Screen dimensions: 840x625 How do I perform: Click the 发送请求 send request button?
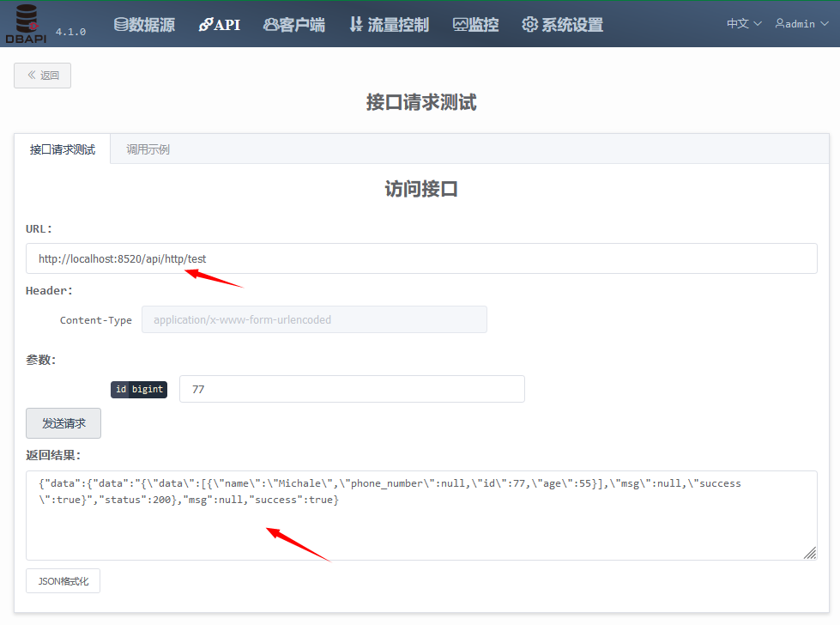[x=63, y=422]
